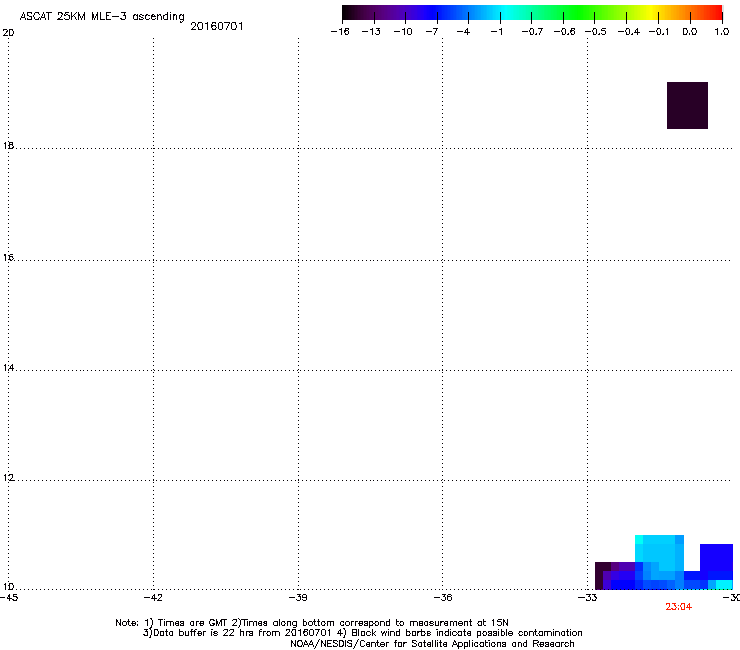Click the dark purple data square
740x650 pixels.
[687, 105]
